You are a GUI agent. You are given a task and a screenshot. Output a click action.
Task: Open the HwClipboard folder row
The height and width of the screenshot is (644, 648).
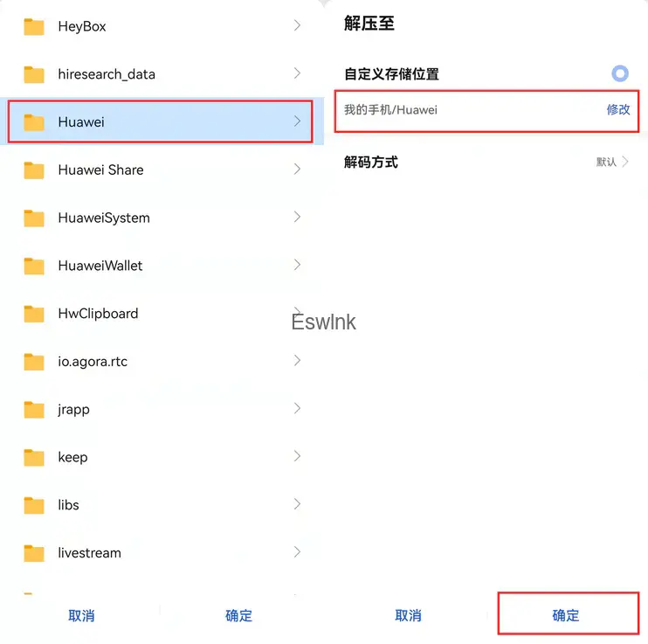[162, 314]
